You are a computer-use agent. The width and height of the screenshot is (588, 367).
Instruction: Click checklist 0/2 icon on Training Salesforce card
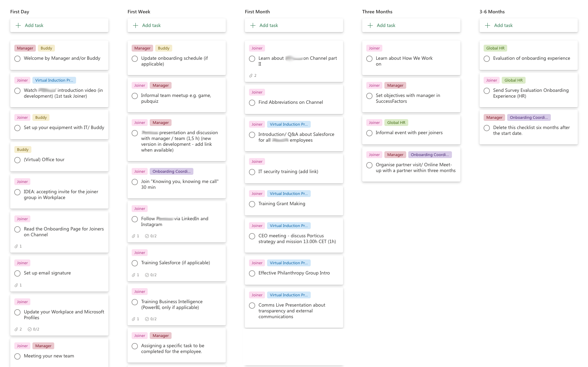pos(147,275)
